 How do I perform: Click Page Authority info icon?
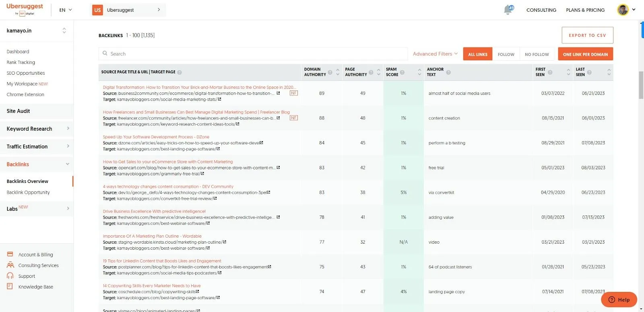(371, 72)
